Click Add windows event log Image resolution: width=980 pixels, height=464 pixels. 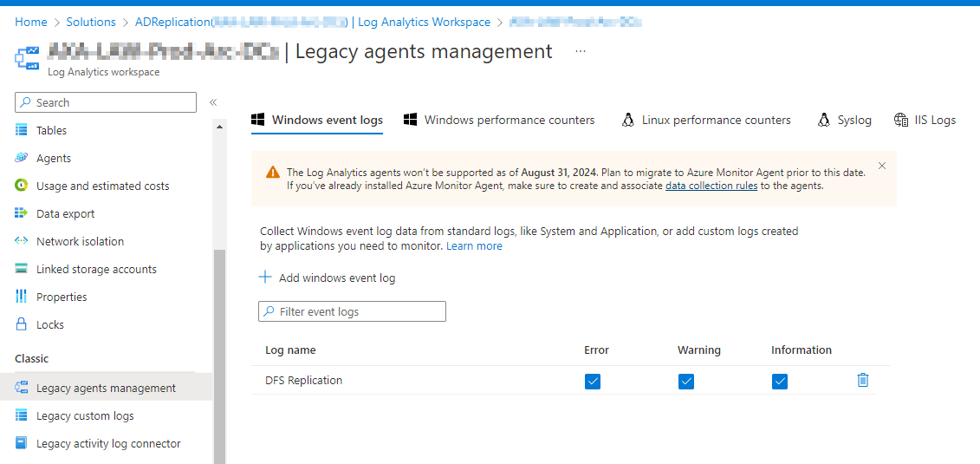(x=328, y=278)
